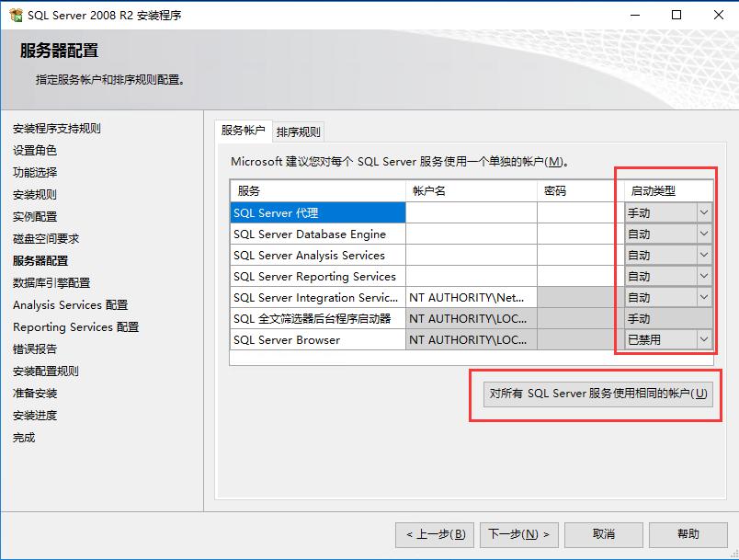This screenshot has height=560, width=739.
Task: Click the SQL Server icon in title bar
Action: [x=17, y=15]
